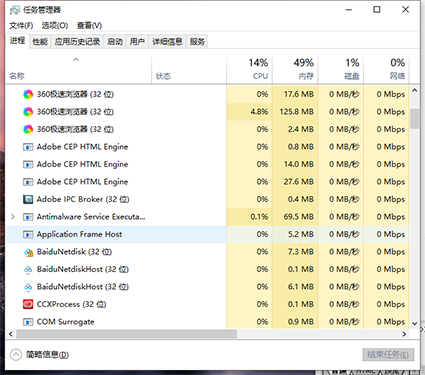Click the 27.6 MB memory value
The width and height of the screenshot is (425, 375).
click(x=299, y=182)
